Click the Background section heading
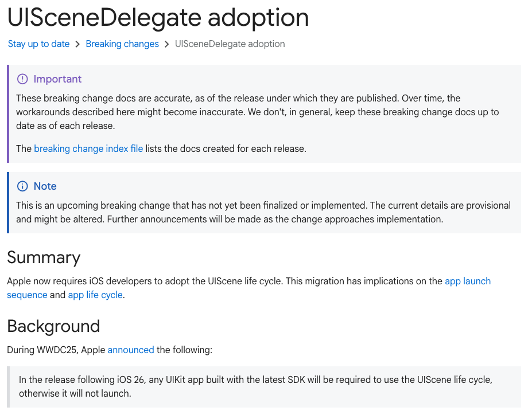532x411 pixels. [x=53, y=326]
